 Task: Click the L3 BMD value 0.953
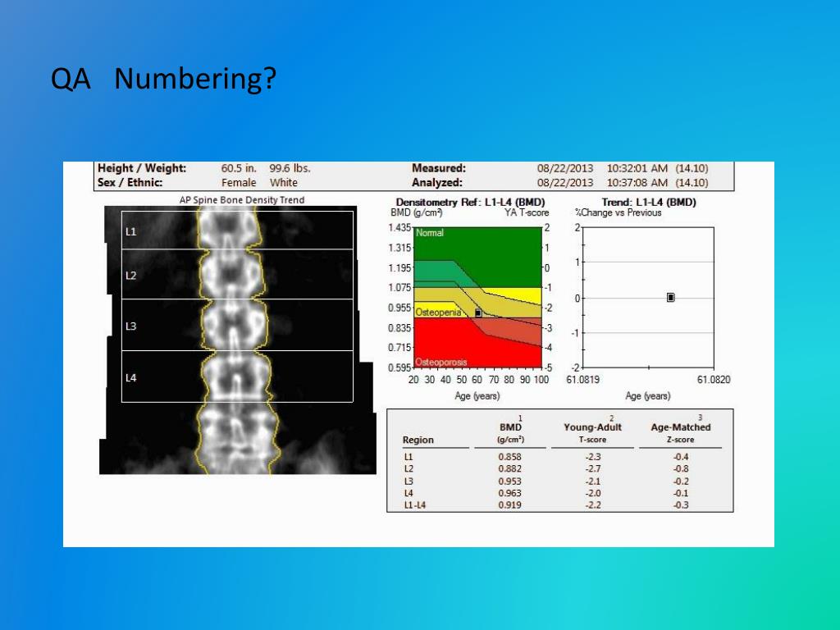pos(509,481)
